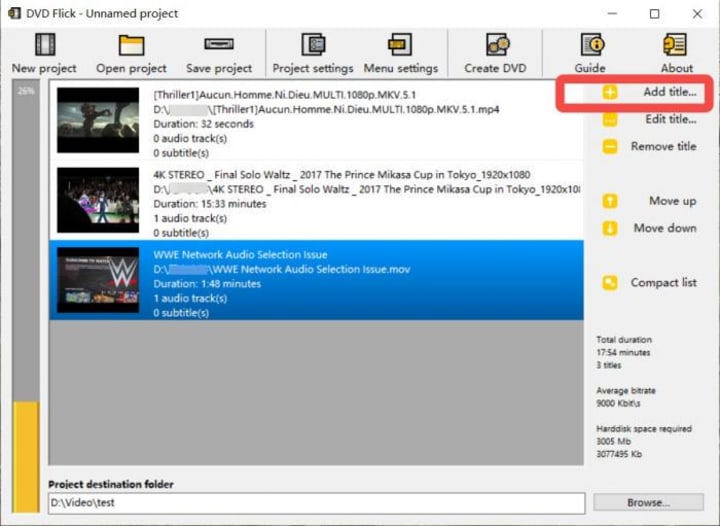Click the '3005 Mb' space required value
Image resolution: width=720 pixels, height=526 pixels.
coord(613,442)
